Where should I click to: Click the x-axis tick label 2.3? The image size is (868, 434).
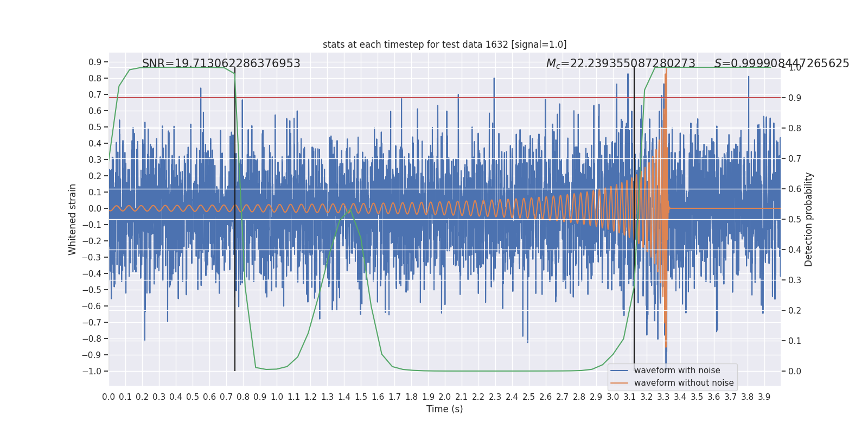point(495,397)
